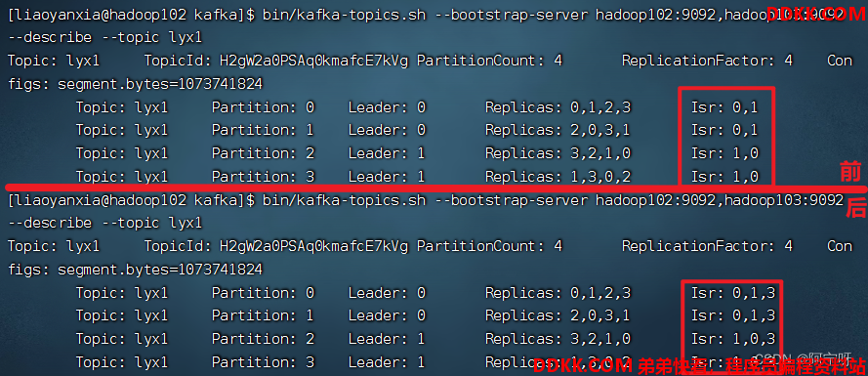
Task: Click "Isr: 0,1,3" on the second output's Partition 1 row
Action: (x=733, y=315)
